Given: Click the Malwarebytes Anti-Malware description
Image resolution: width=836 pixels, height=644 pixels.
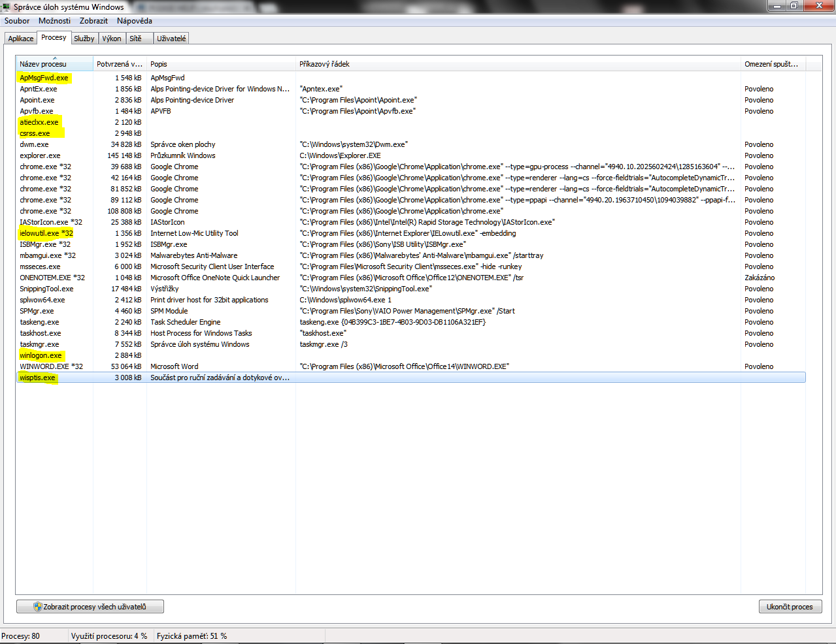Looking at the screenshot, I should point(194,255).
